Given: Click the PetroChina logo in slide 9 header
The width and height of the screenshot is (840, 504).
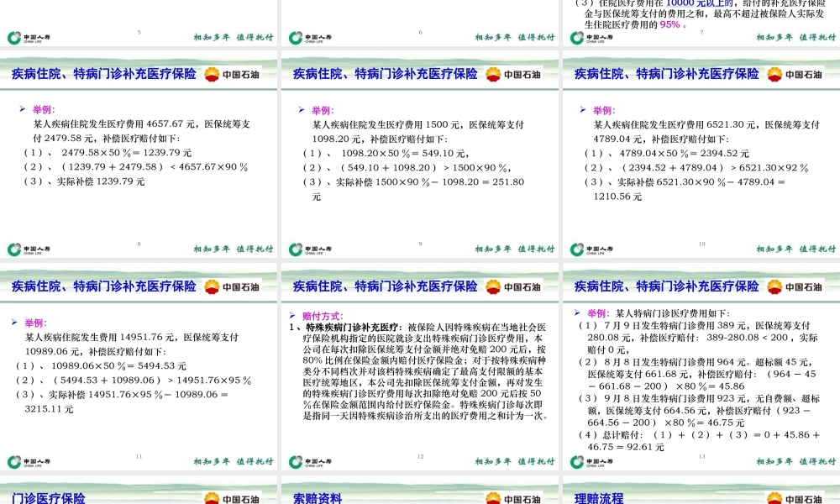Looking at the screenshot, I should pos(491,73).
